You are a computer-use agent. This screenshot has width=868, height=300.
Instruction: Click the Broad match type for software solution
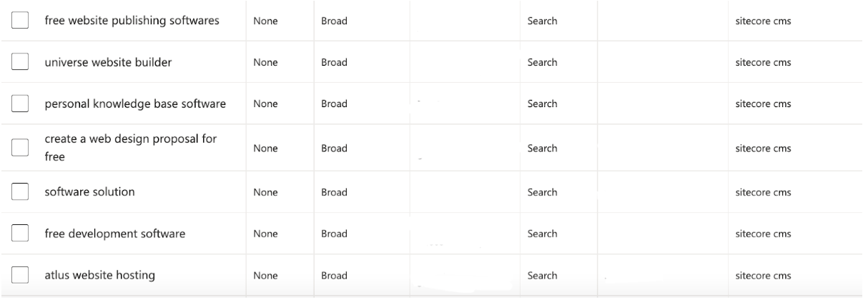(334, 192)
